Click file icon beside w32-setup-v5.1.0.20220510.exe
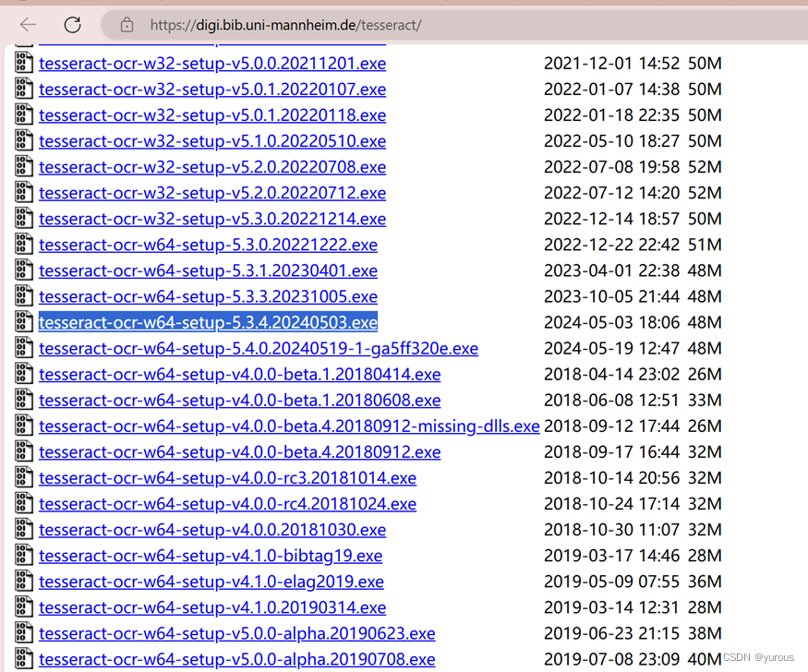Image resolution: width=808 pixels, height=672 pixels. 24,140
